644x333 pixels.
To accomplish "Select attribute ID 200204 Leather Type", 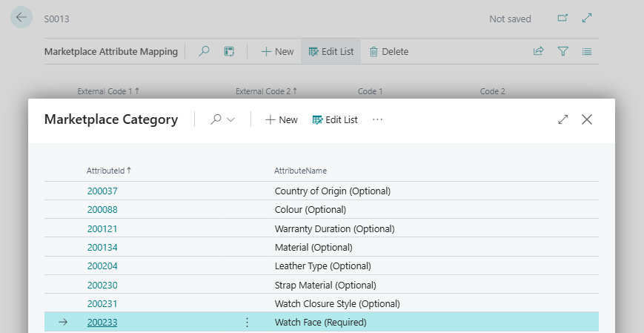I will coord(102,266).
